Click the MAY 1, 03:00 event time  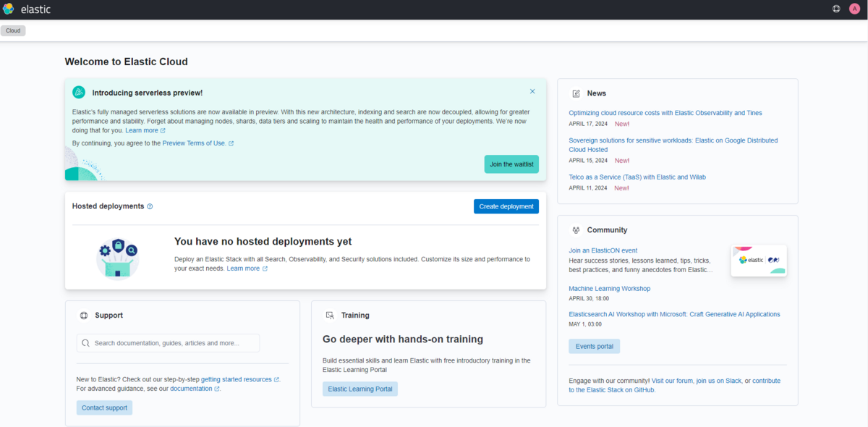[586, 324]
